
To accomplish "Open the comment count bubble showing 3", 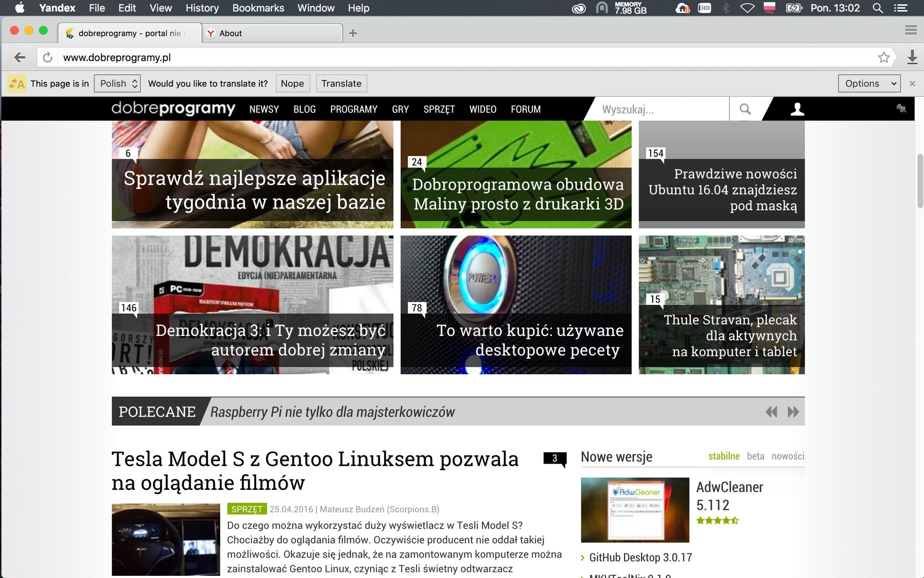I will 555,459.
